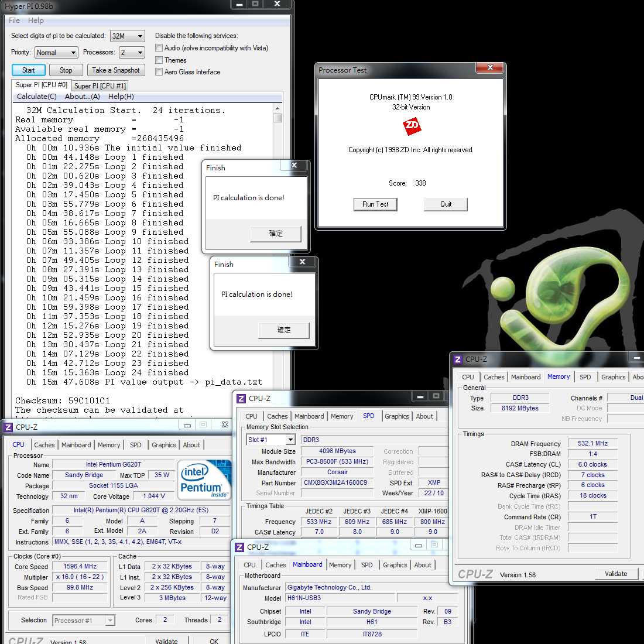The width and height of the screenshot is (644, 644).
Task: Open the Hyper PI Help menu
Action: [36, 20]
